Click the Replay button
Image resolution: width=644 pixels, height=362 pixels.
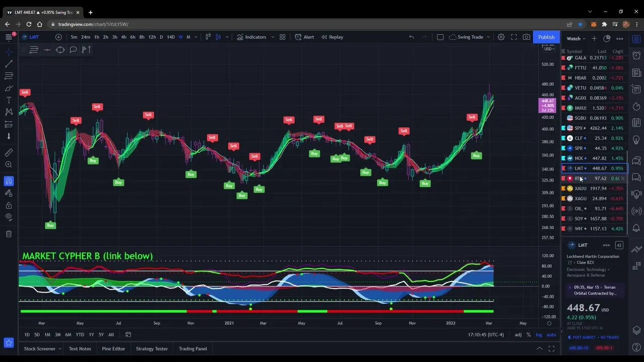[332, 37]
